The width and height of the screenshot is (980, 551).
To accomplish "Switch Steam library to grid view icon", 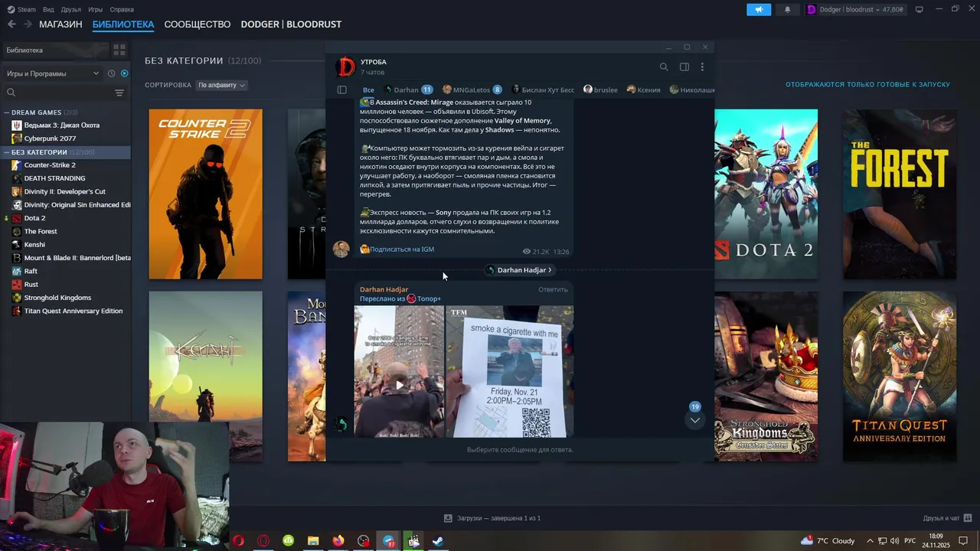I will 119,50.
